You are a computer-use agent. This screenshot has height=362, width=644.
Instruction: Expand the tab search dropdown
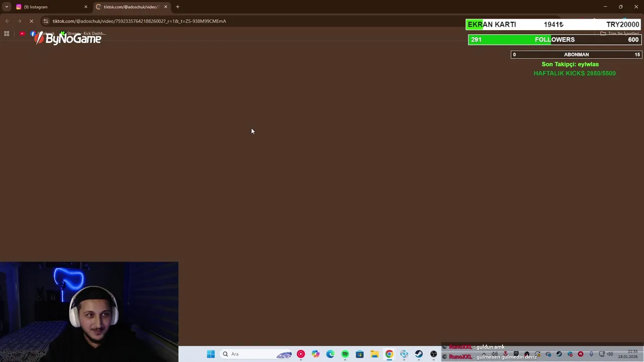pos(7,7)
